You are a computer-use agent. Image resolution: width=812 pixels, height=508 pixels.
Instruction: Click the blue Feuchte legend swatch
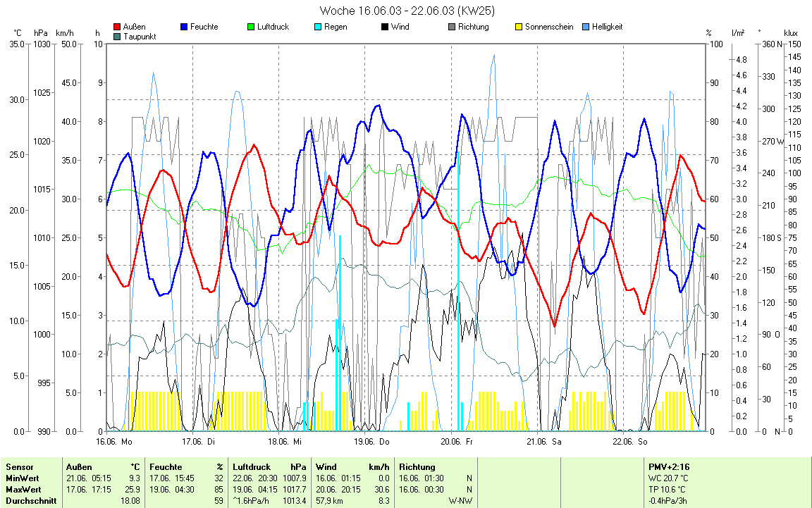[x=185, y=27]
